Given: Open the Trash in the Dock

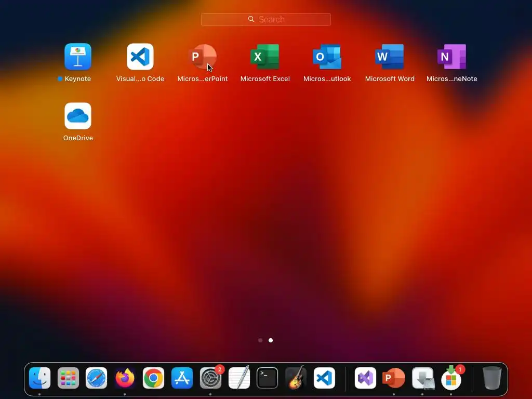Looking at the screenshot, I should pos(492,378).
